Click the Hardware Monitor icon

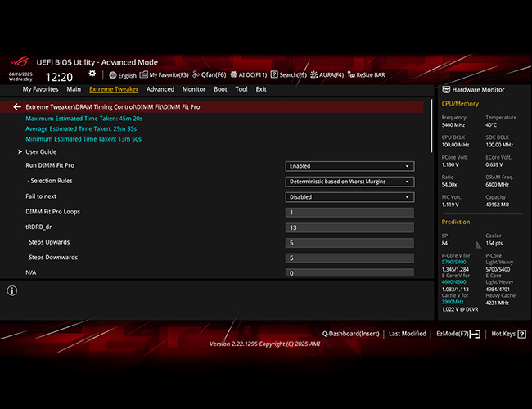pyautogui.click(x=446, y=89)
